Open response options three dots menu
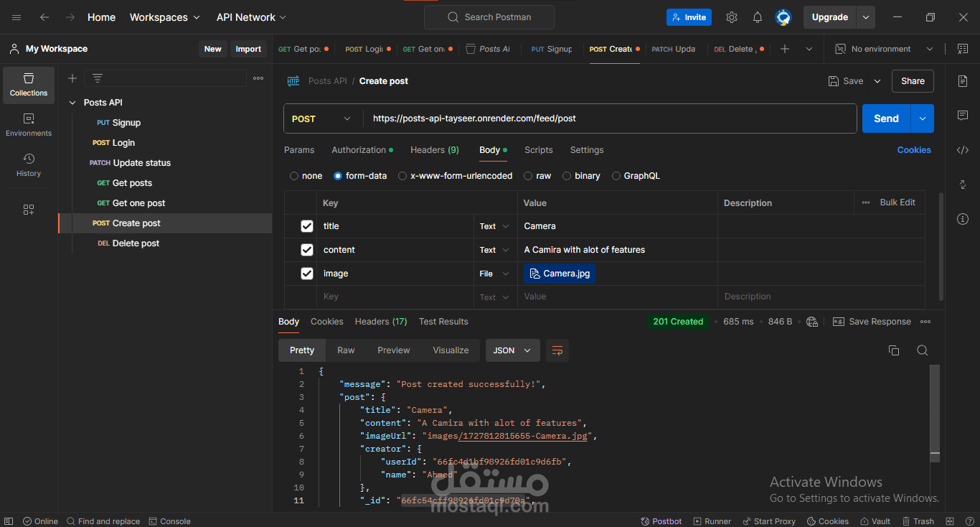Image resolution: width=980 pixels, height=527 pixels. click(x=926, y=322)
